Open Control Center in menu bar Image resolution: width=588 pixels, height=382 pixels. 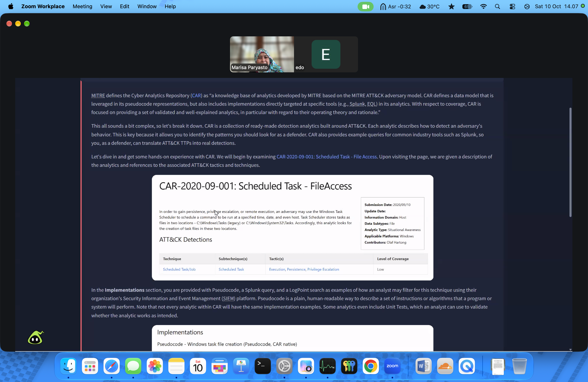(512, 6)
